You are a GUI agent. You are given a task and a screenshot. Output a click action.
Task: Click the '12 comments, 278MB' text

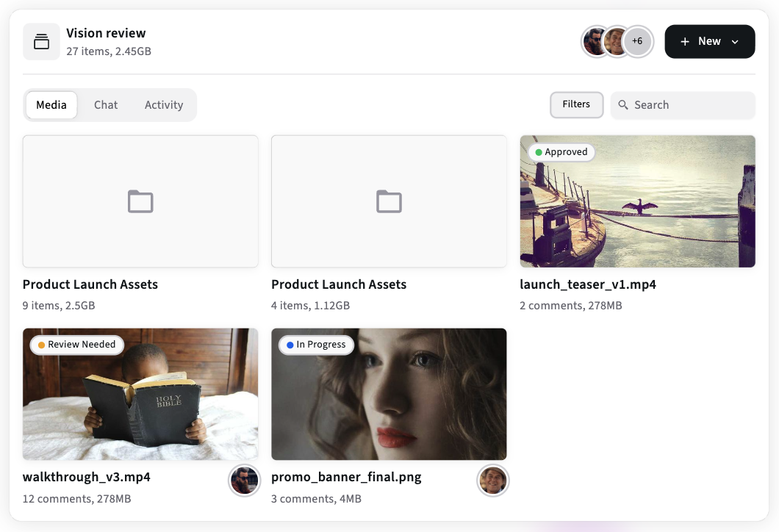(x=77, y=499)
